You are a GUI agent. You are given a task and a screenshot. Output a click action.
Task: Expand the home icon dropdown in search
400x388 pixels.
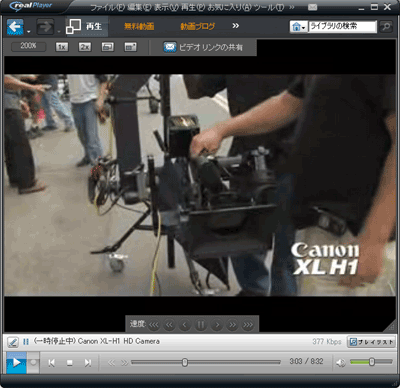[298, 27]
